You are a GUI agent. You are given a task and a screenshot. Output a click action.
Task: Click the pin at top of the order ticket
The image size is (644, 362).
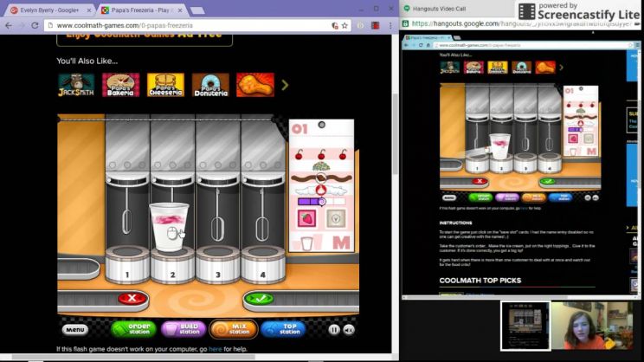pos(322,125)
